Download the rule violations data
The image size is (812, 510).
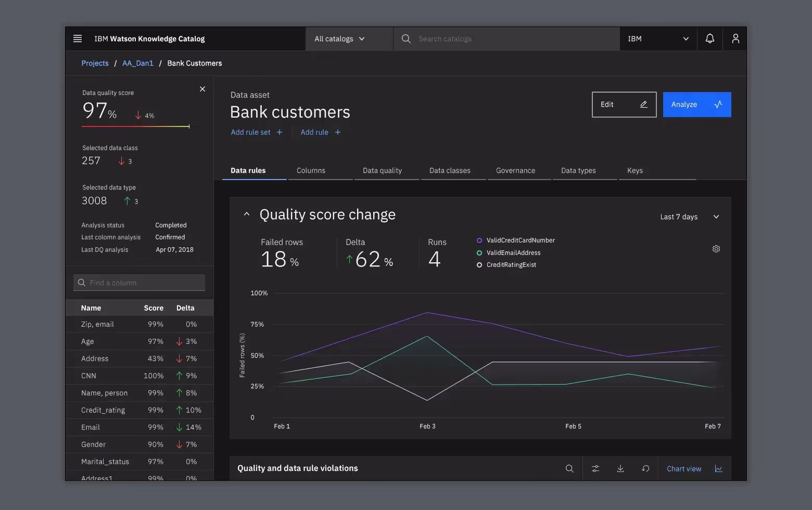pos(620,468)
